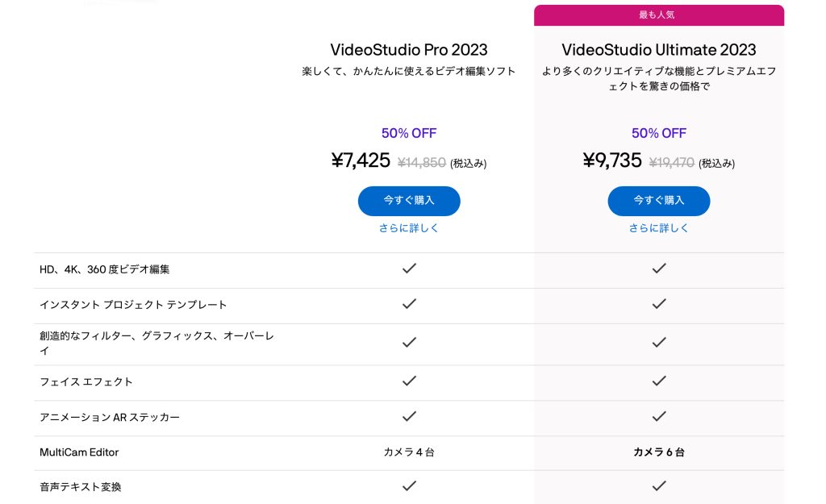Open さらに詳しく link under Pro
Viewport: 826px width, 504px height.
409,228
